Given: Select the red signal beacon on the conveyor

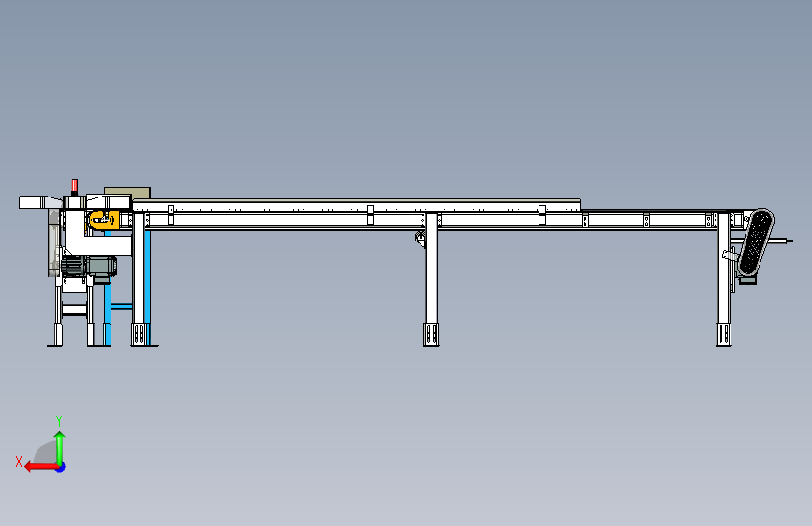Looking at the screenshot, I should [x=75, y=186].
